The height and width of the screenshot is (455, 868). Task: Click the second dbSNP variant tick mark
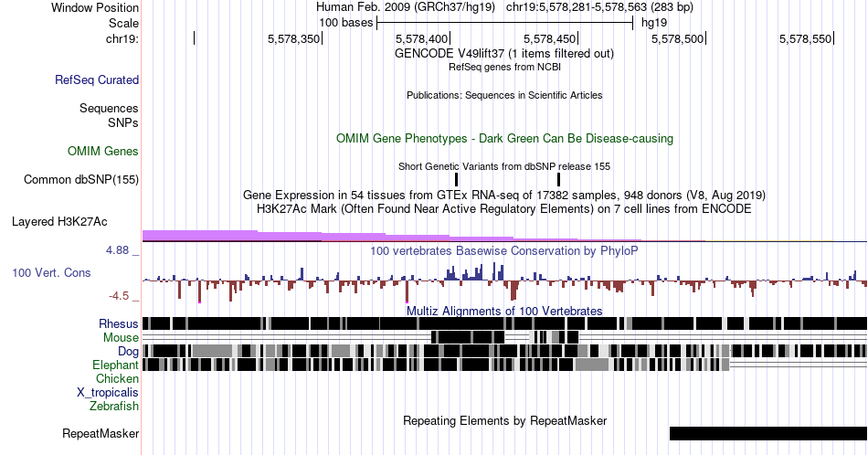(558, 179)
